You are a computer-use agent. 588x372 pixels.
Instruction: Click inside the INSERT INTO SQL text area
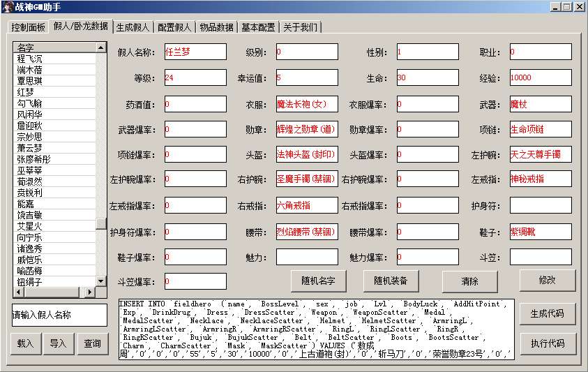coord(317,329)
